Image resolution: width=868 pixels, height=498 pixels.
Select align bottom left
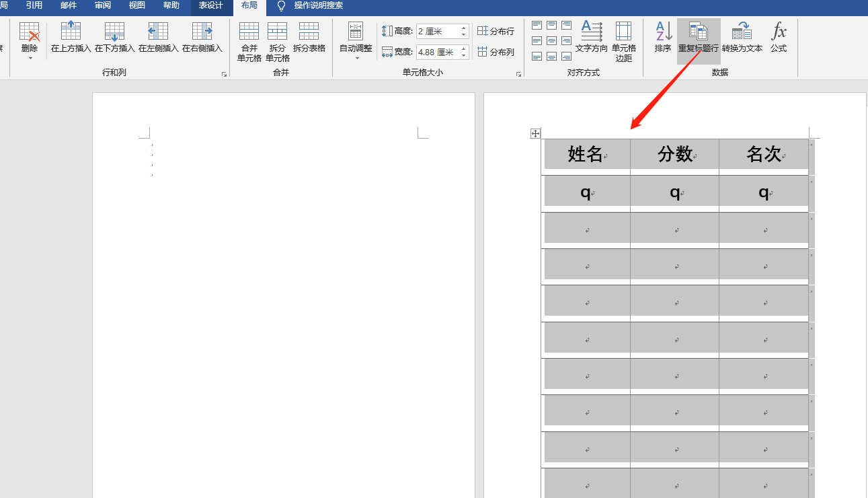537,56
